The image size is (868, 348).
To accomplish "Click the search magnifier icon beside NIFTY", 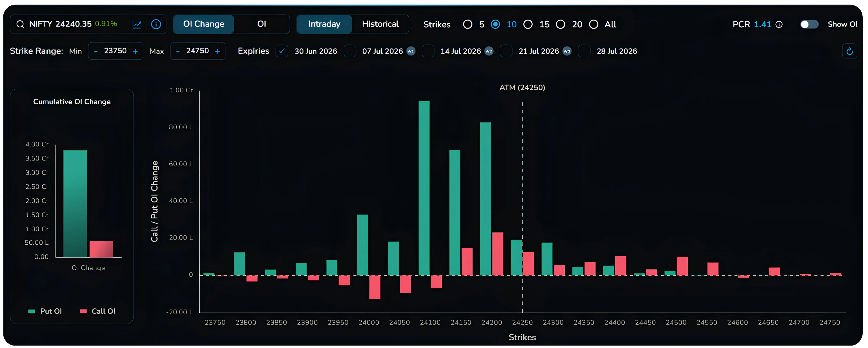I will pyautogui.click(x=20, y=24).
